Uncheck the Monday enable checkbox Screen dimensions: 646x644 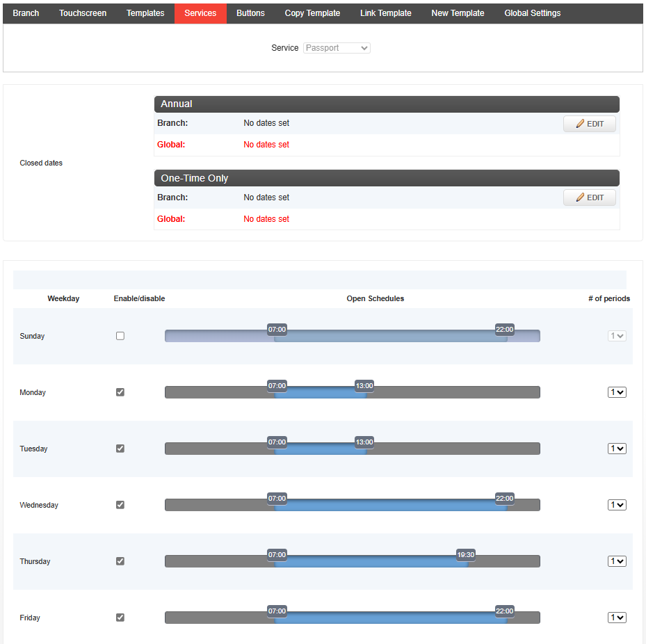click(120, 392)
